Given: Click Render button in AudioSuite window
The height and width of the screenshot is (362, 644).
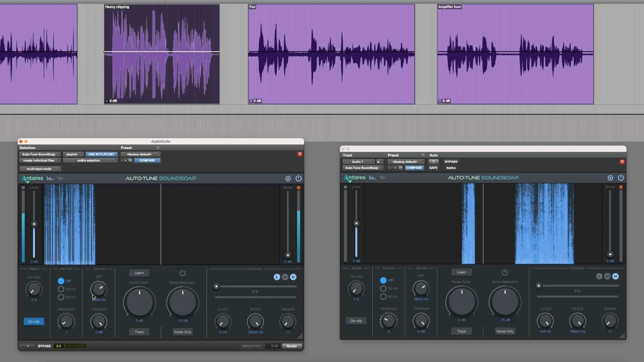Looking at the screenshot, I should pos(291,346).
